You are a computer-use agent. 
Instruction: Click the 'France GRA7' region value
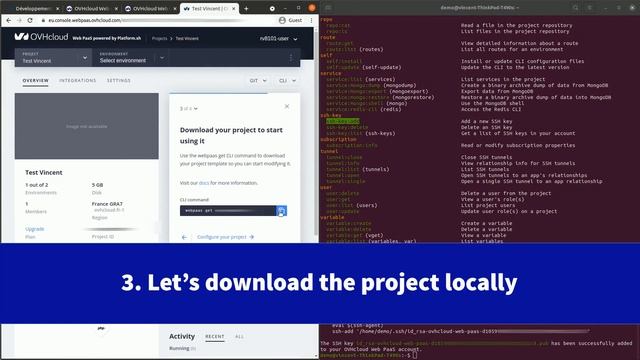click(107, 204)
